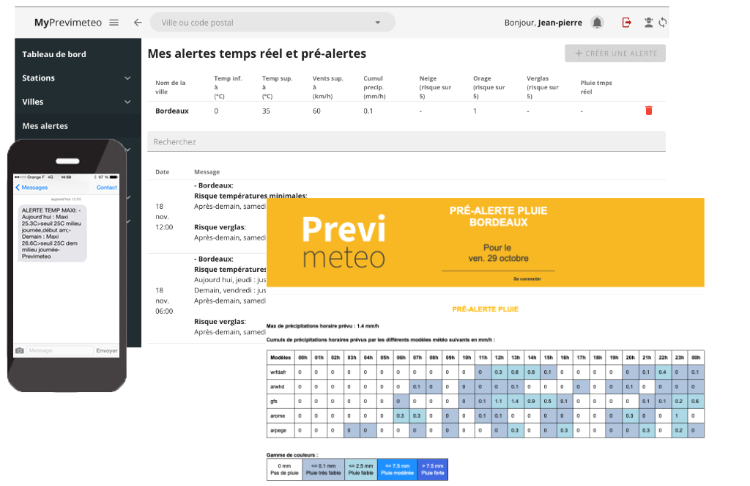
Task: Tap the Message input on the phone
Action: point(60,351)
